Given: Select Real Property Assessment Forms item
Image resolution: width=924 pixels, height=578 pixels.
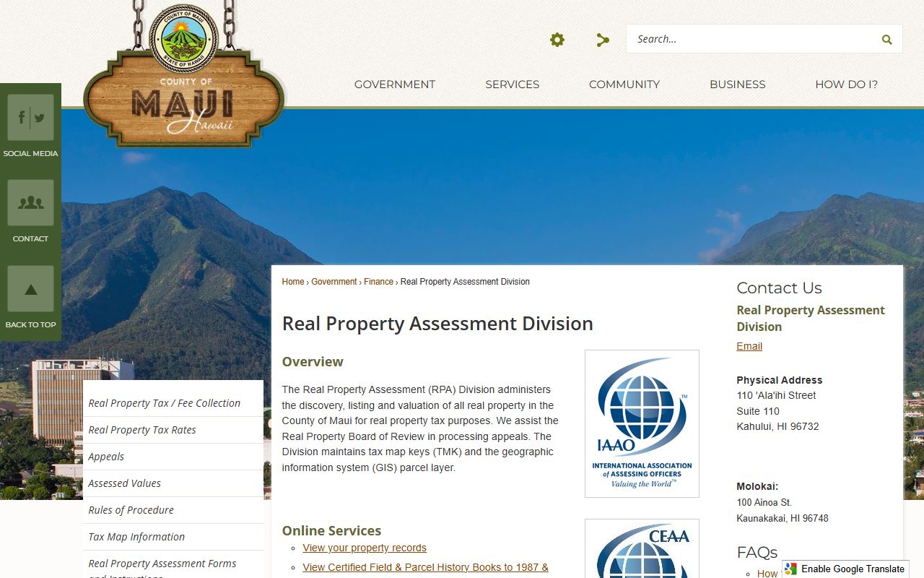Looking at the screenshot, I should (173, 564).
